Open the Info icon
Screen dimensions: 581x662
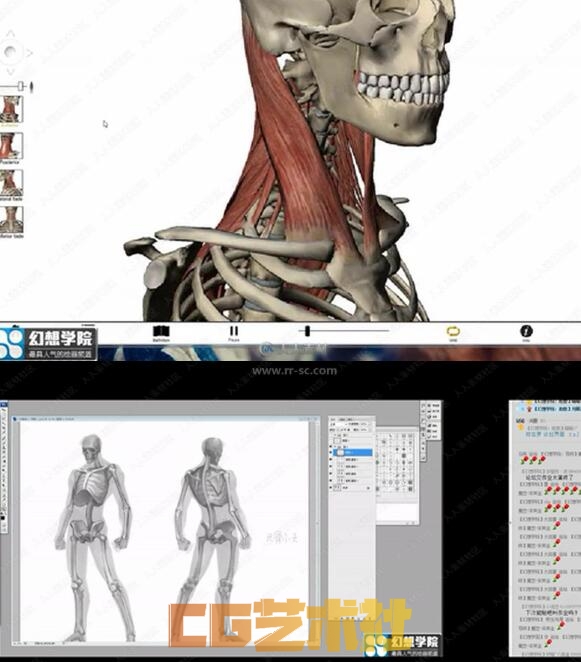526,331
